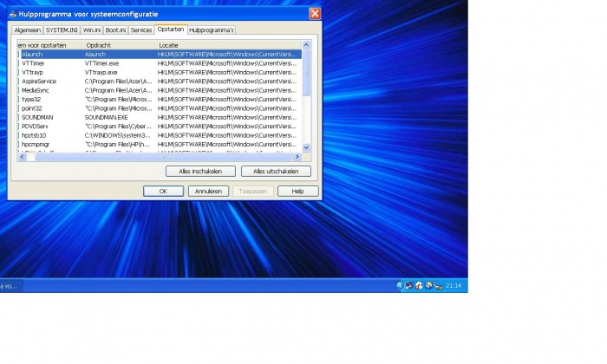Click the Program Files\HP command cell

click(x=117, y=144)
